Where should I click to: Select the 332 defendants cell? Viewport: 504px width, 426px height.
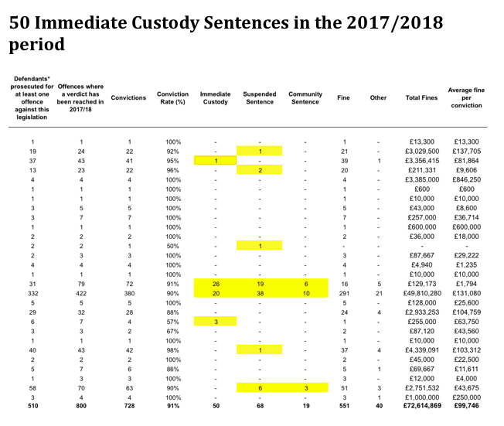click(x=32, y=293)
